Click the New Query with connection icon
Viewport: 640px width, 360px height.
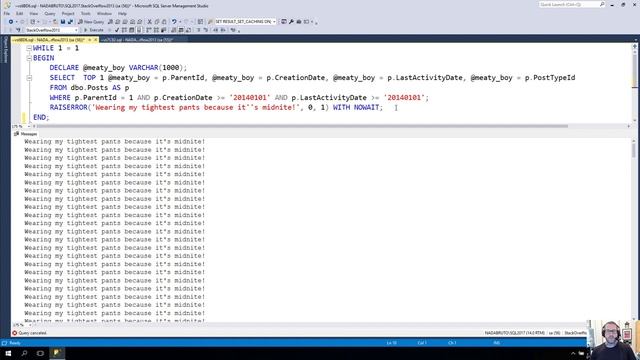110,22
